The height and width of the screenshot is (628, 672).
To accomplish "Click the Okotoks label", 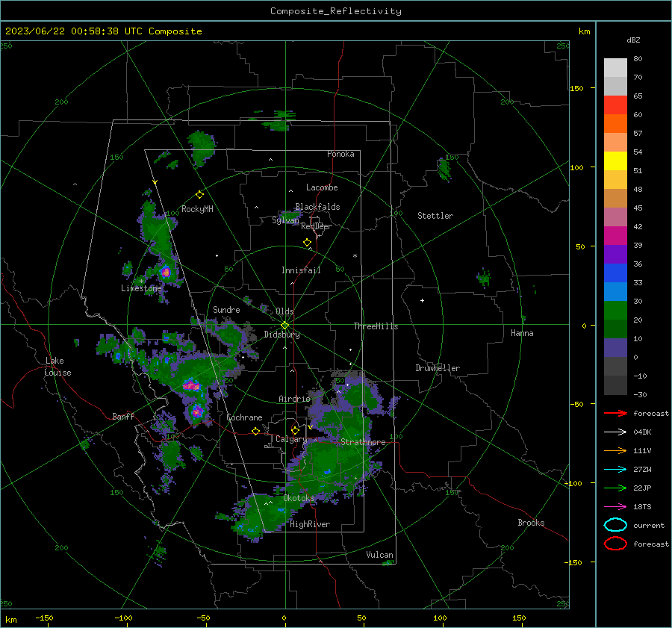I will tap(299, 498).
